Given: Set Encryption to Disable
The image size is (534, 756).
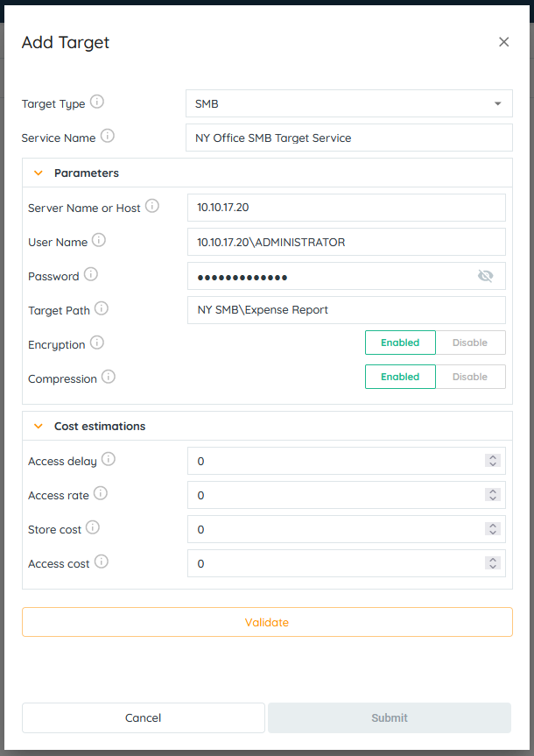Looking at the screenshot, I should (470, 343).
